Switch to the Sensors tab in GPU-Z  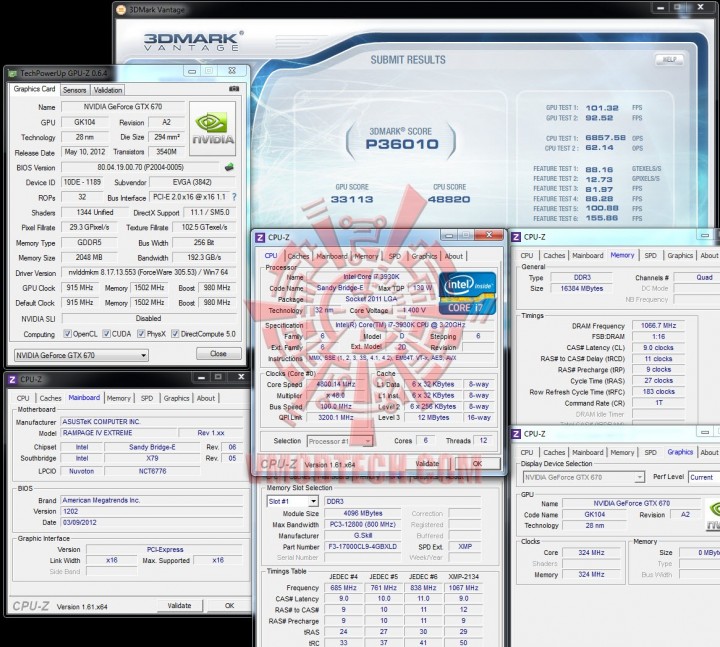click(74, 90)
